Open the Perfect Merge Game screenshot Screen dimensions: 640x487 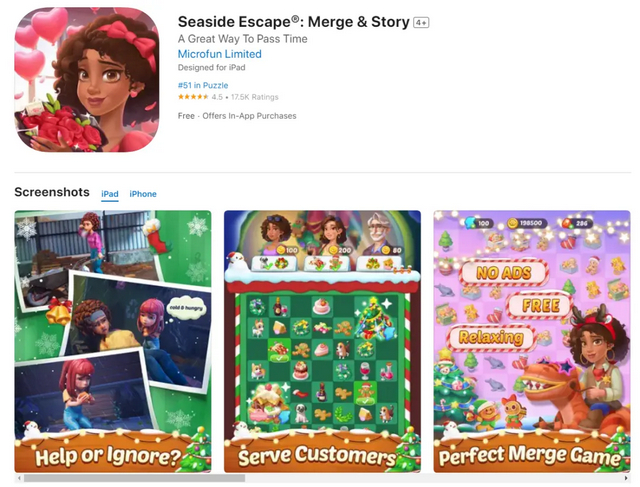point(532,341)
